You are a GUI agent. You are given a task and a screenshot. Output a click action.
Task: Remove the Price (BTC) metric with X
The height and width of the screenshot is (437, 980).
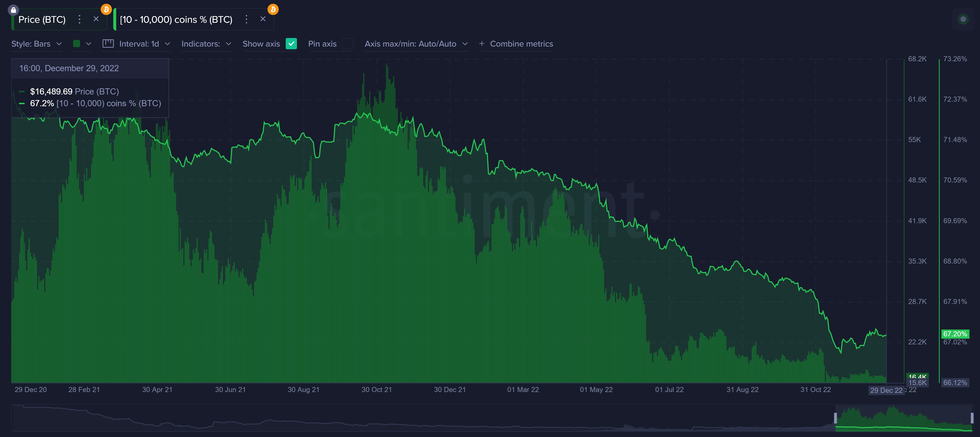tap(96, 19)
